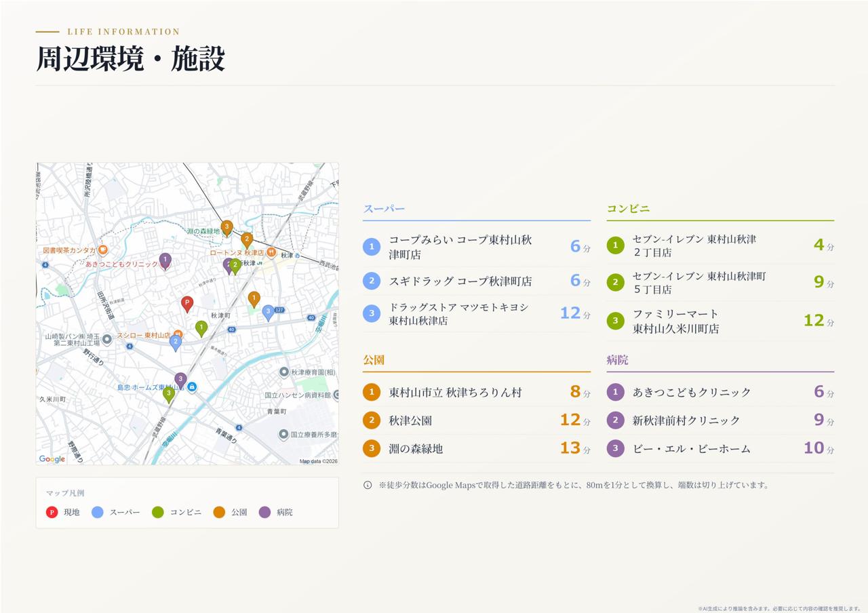868x613 pixels.
Task: Select the 山崎製パン factory marker icon
Action: click(x=106, y=339)
